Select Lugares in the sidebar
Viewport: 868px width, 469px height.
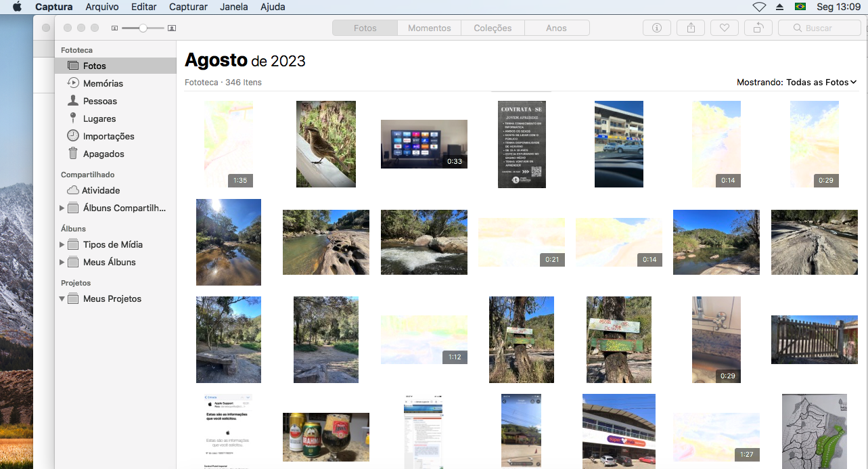point(99,118)
